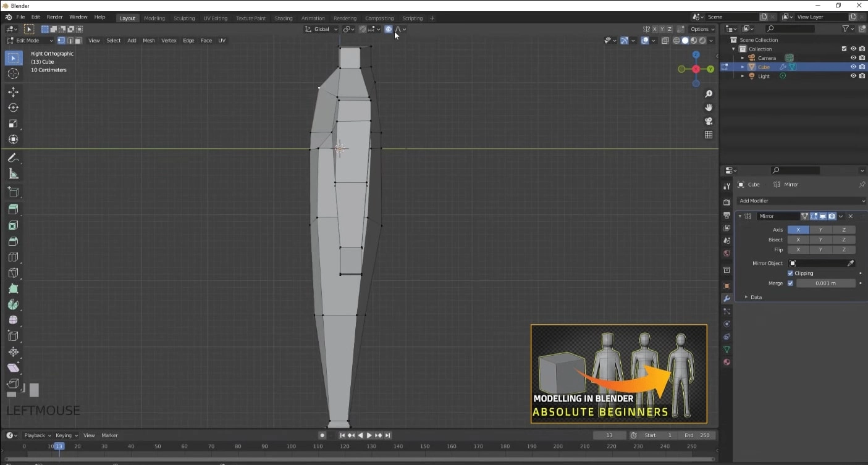The width and height of the screenshot is (868, 465).
Task: Switch to the Modifier Properties tab
Action: click(727, 298)
